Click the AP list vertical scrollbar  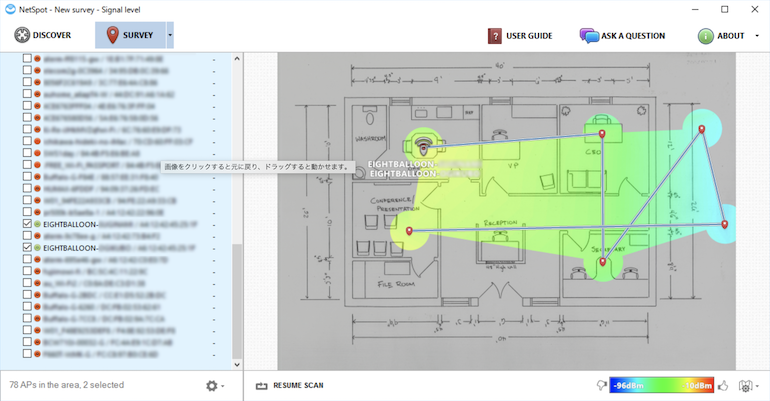(x=237, y=300)
